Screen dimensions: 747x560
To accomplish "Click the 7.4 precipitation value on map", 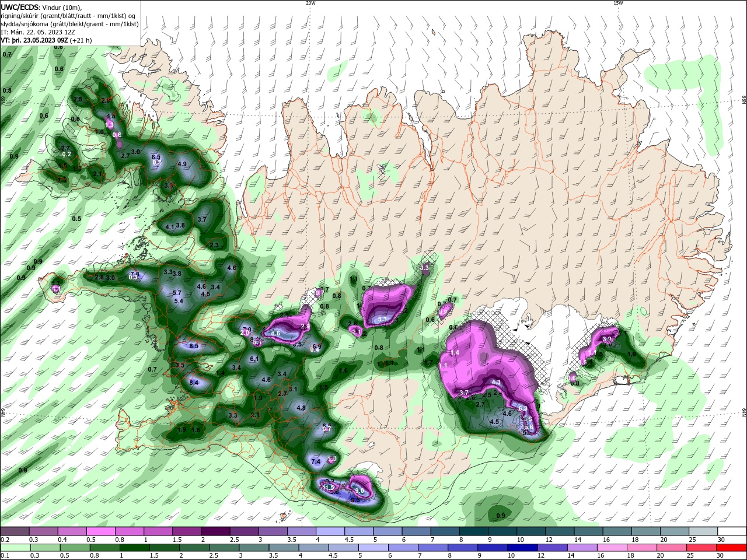I will pos(316,461).
